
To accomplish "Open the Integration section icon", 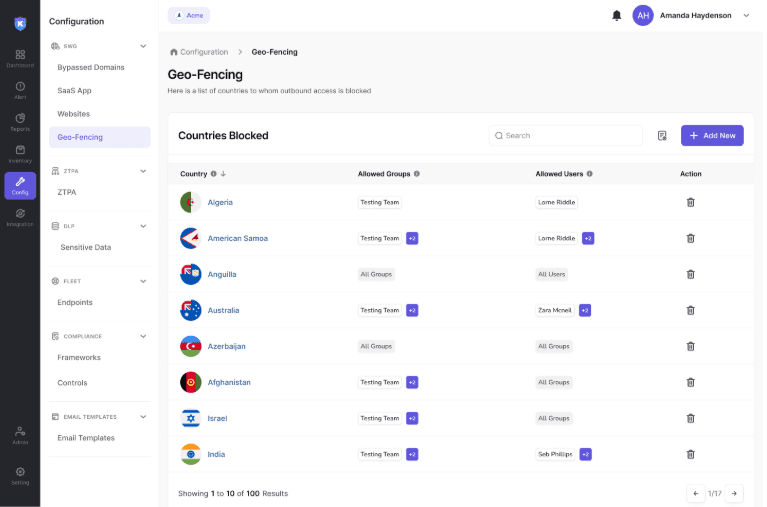I will tap(20, 217).
